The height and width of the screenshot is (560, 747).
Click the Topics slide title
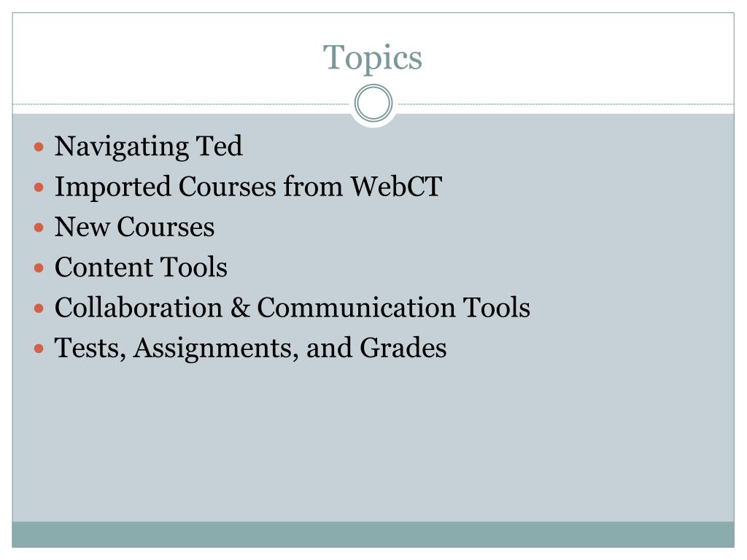pyautogui.click(x=373, y=58)
